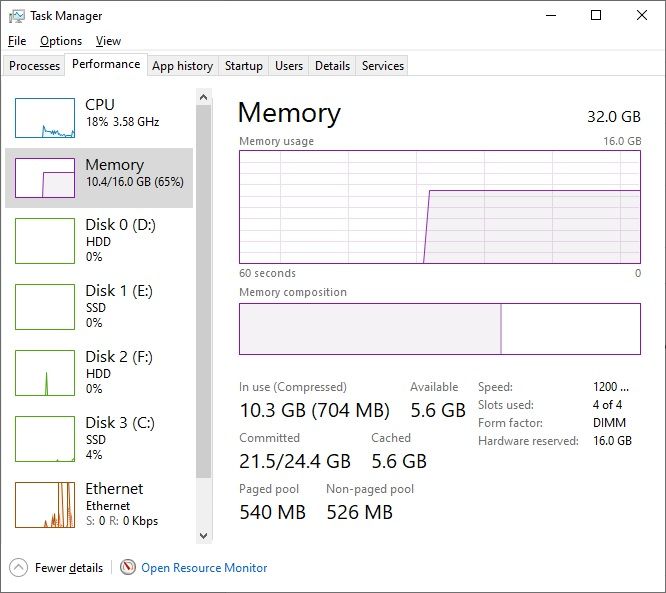Select the CPU usage graph thumbnail

[x=45, y=118]
